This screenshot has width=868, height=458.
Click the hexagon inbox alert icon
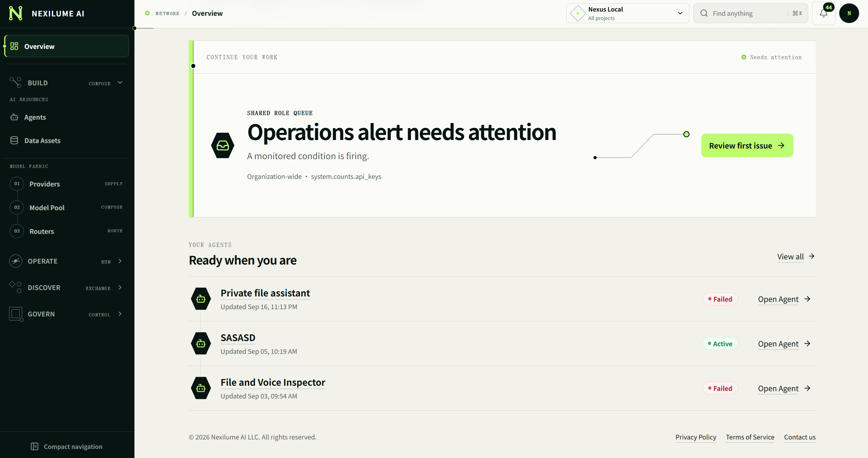(x=223, y=145)
